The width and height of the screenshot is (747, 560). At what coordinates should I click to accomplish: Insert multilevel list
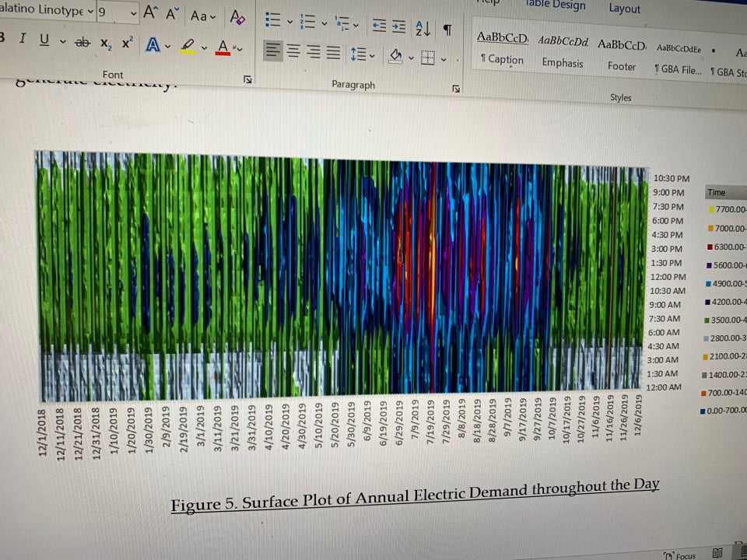click(343, 23)
